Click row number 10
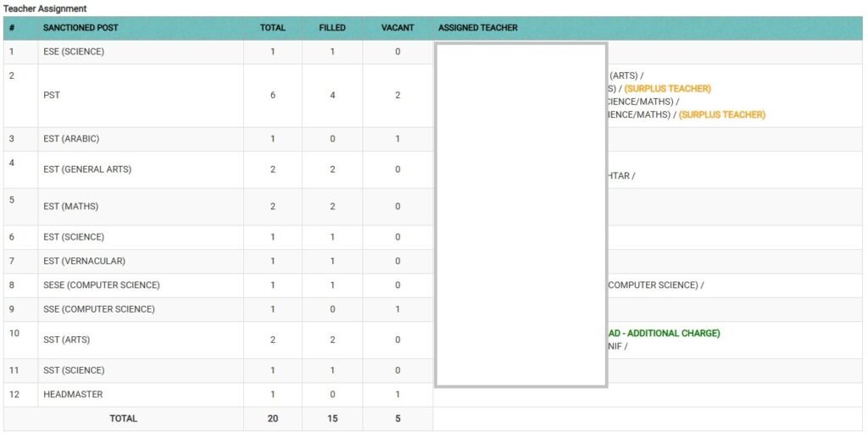 point(14,333)
